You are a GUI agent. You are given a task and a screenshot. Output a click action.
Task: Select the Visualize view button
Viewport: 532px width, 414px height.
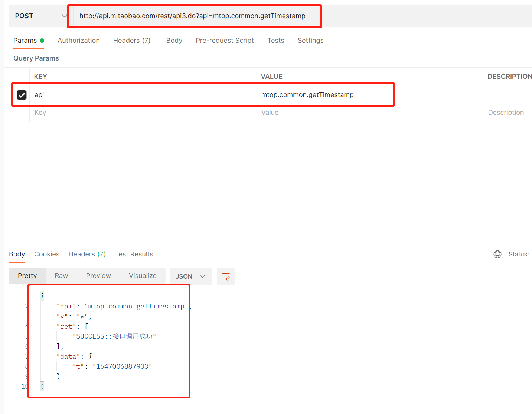pyautogui.click(x=143, y=276)
